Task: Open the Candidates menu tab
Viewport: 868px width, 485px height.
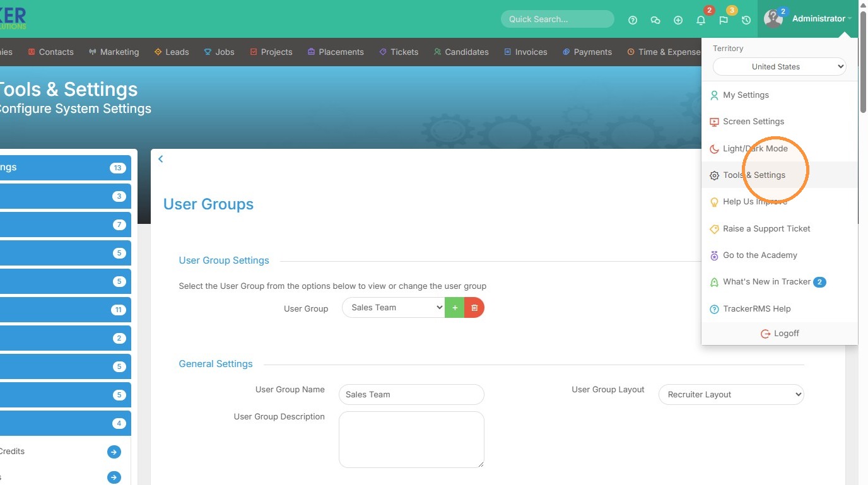Action: point(461,52)
